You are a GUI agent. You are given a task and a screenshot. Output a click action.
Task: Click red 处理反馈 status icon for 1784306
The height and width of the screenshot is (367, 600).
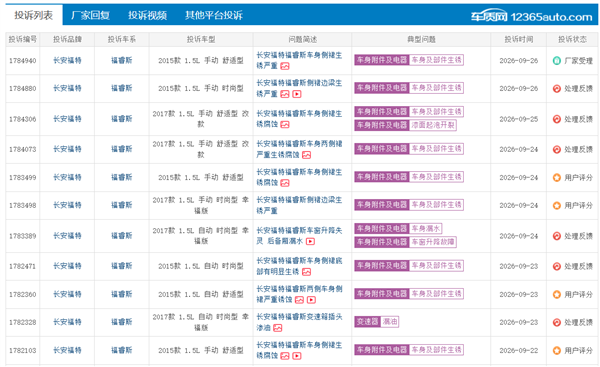[x=557, y=119]
